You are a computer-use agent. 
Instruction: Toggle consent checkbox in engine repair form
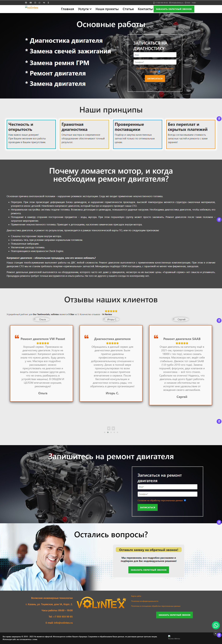(x=185, y=500)
